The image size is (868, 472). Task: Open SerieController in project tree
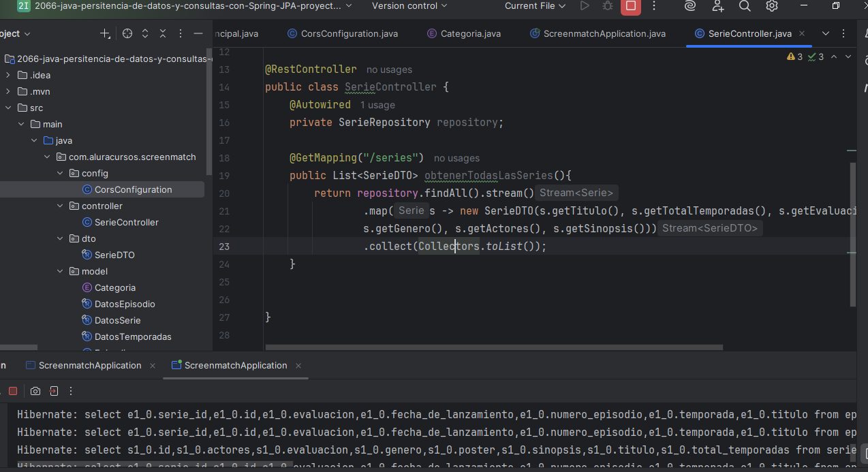pyautogui.click(x=120, y=222)
